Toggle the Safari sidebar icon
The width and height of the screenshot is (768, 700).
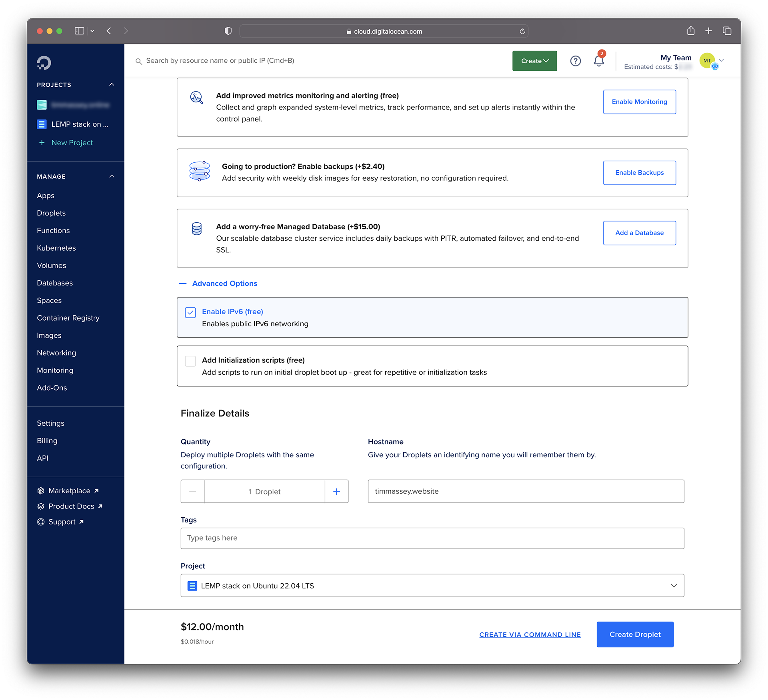[x=79, y=31]
